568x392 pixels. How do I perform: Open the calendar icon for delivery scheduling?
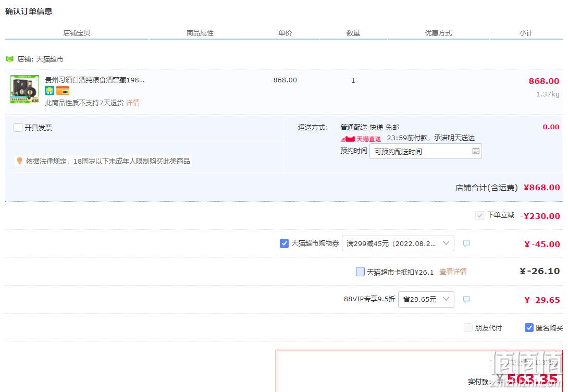tap(476, 151)
